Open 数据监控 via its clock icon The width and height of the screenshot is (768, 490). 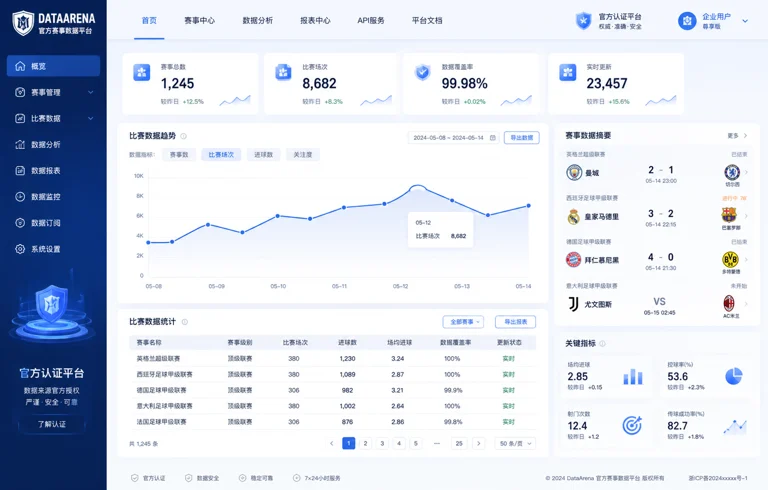point(20,196)
